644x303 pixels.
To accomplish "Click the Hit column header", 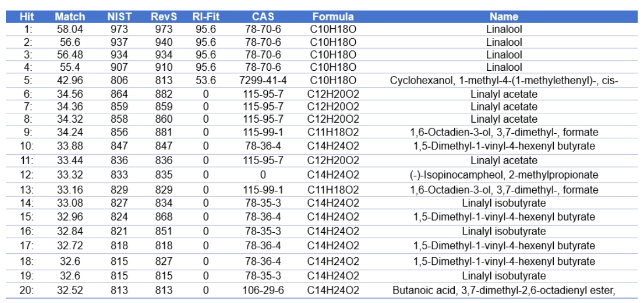I will click(x=27, y=17).
